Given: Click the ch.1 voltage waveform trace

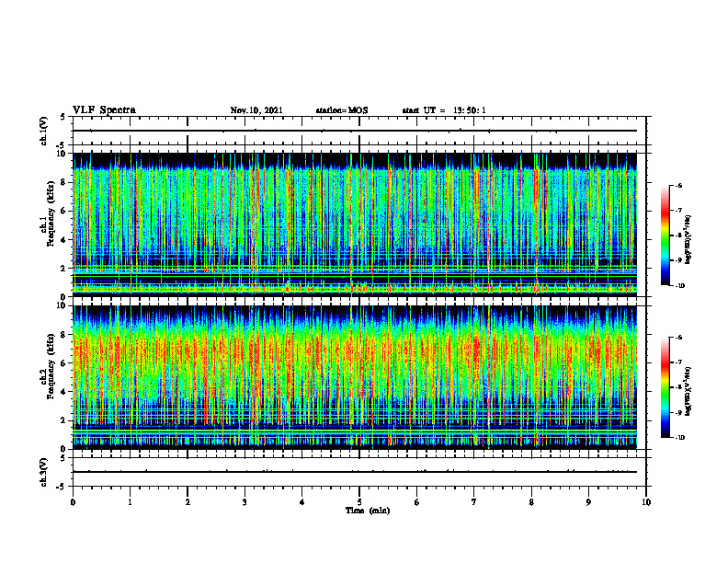Looking at the screenshot, I should 355,131.
